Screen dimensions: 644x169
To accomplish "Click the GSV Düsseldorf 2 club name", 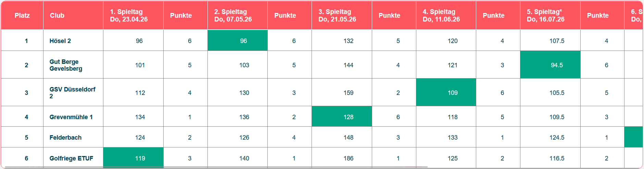I will pyautogui.click(x=73, y=93).
